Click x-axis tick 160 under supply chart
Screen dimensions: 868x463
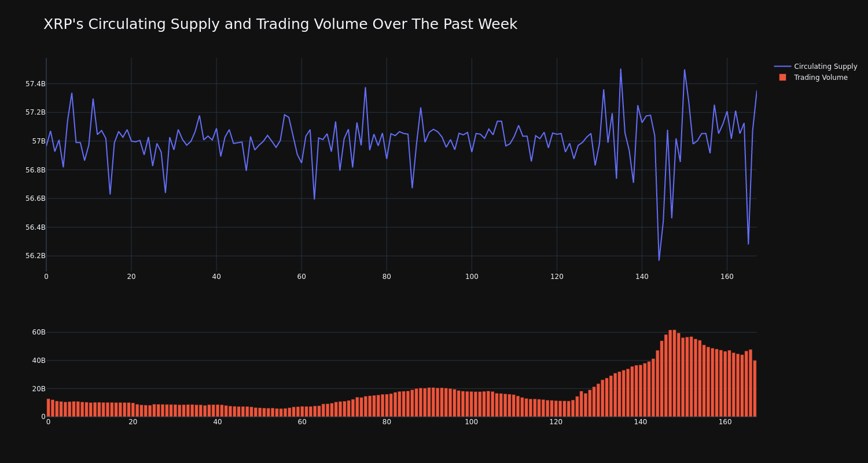(x=727, y=277)
